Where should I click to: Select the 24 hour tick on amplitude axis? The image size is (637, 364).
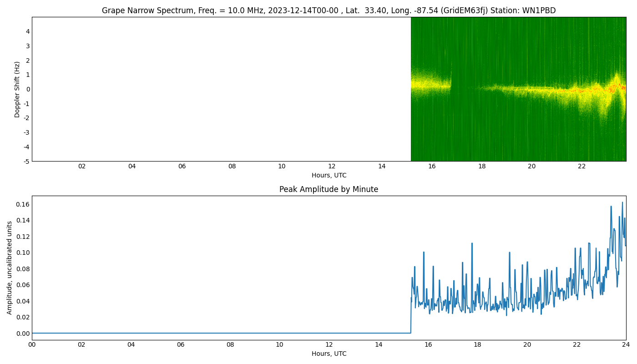click(x=626, y=344)
